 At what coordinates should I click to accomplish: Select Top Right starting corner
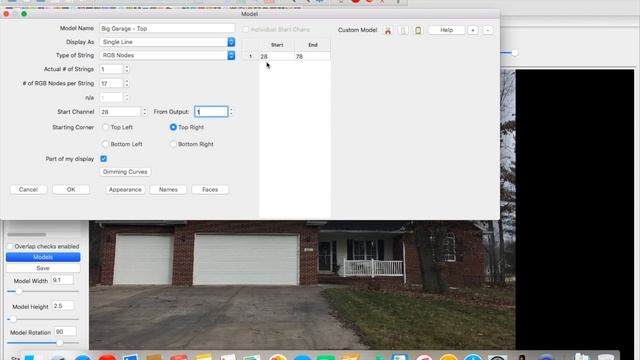click(x=173, y=127)
